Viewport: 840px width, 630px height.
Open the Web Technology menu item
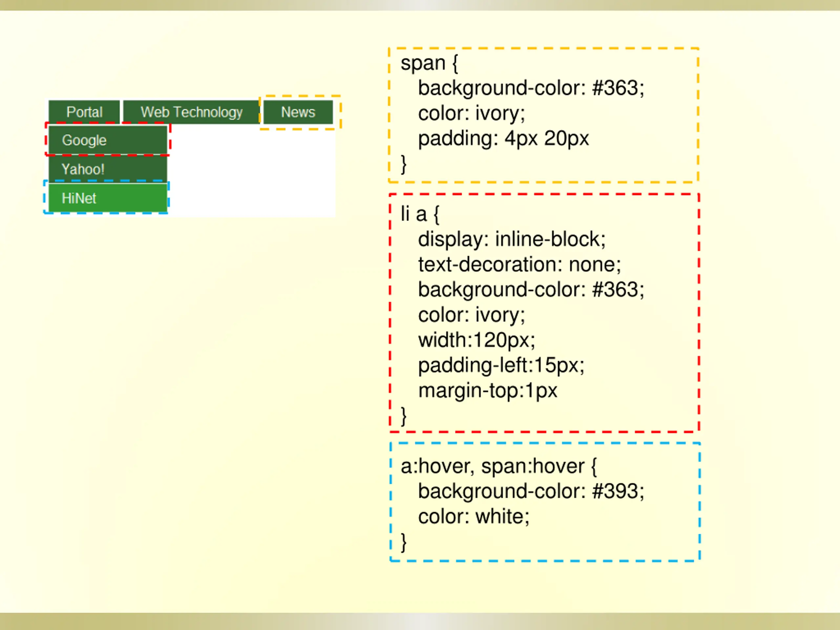191,112
